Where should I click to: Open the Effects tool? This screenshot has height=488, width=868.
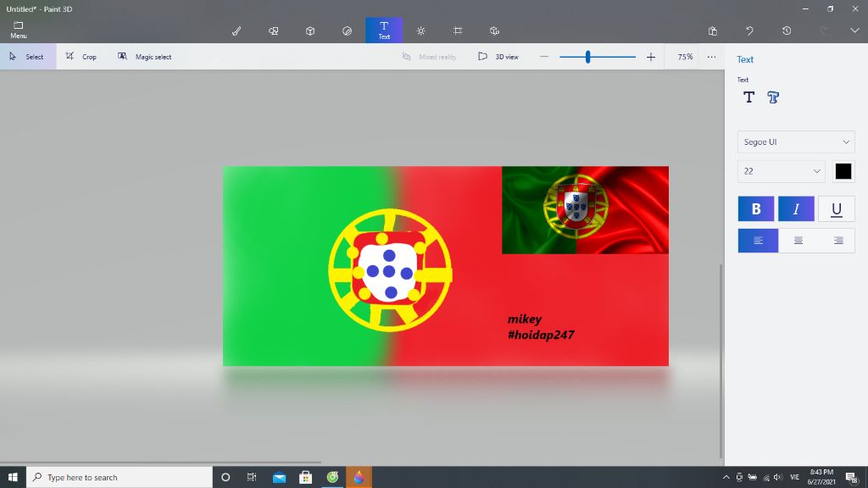tap(420, 31)
